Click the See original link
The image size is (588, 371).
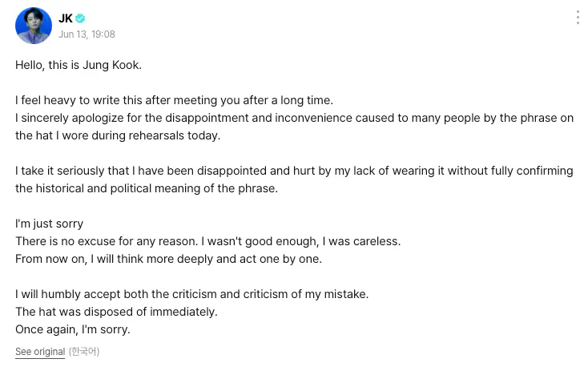tap(40, 352)
